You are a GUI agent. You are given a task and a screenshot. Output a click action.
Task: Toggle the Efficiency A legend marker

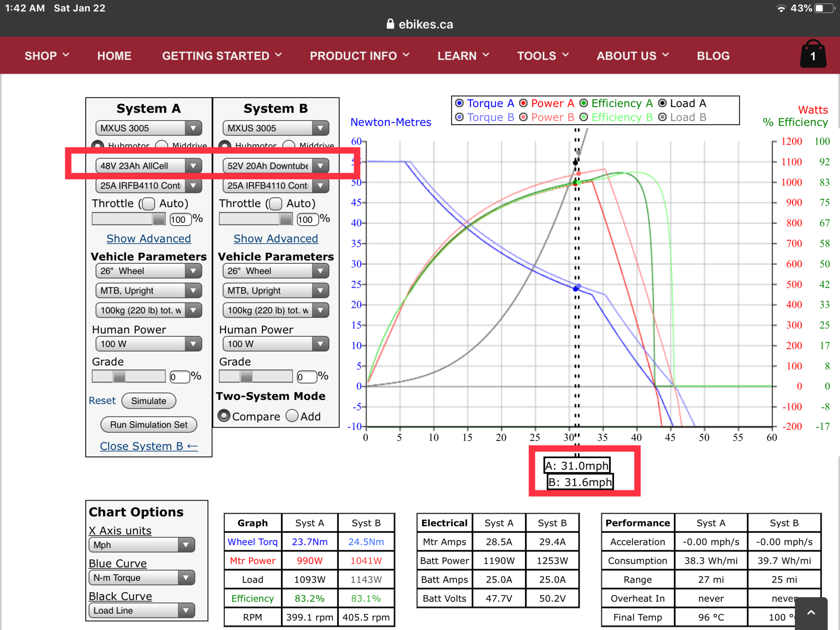point(584,103)
